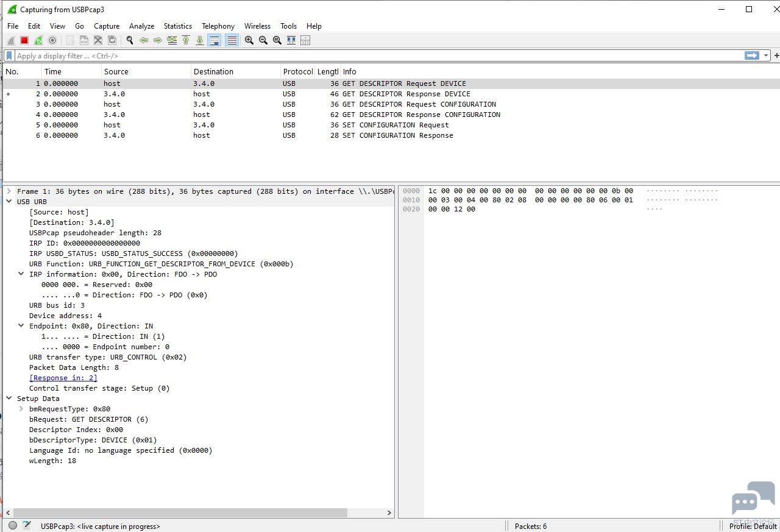780x532 pixels.
Task: Sort packets by the Time column
Action: click(x=71, y=71)
